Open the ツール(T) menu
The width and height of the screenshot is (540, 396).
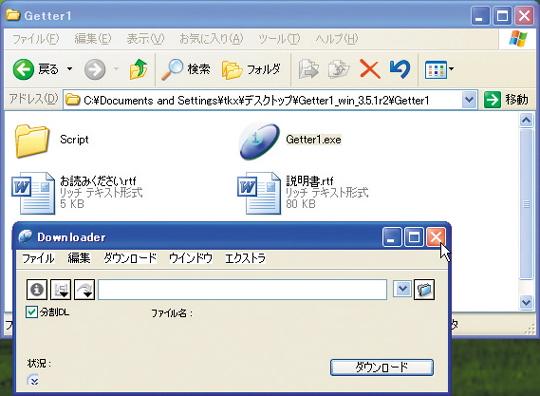pos(279,39)
